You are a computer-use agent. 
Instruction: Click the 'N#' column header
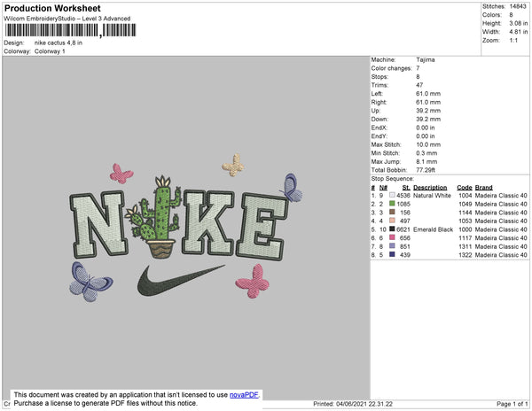pos(383,187)
